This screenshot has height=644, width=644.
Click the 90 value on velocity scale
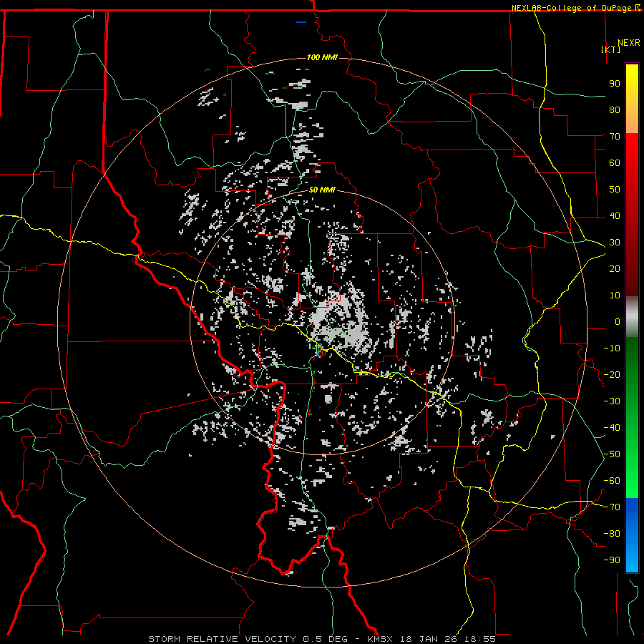[615, 84]
